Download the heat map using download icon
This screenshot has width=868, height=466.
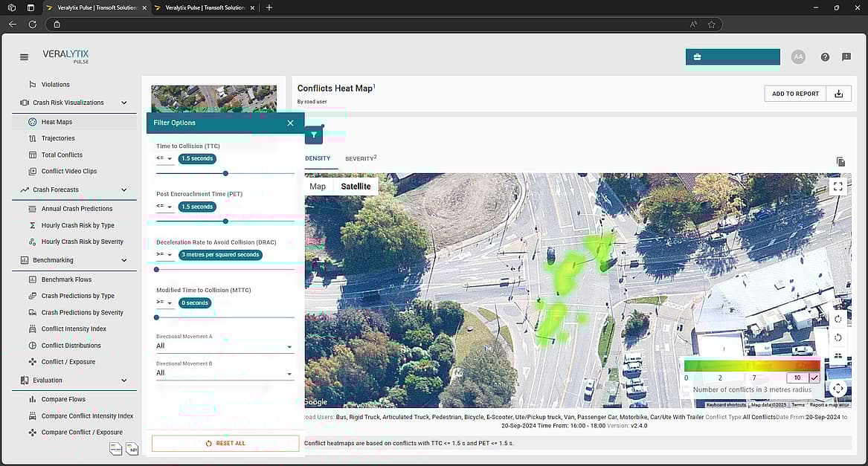(x=839, y=94)
